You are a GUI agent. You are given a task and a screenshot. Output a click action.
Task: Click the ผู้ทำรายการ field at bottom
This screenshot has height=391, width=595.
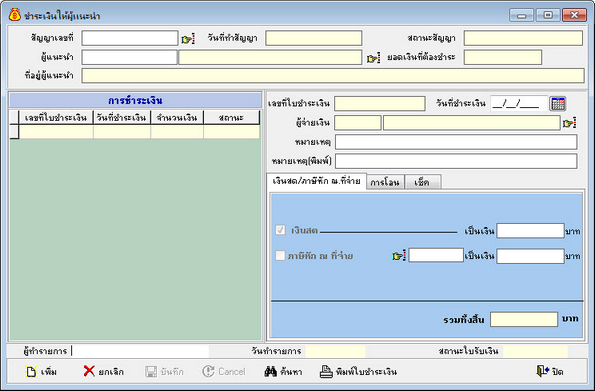(140, 351)
